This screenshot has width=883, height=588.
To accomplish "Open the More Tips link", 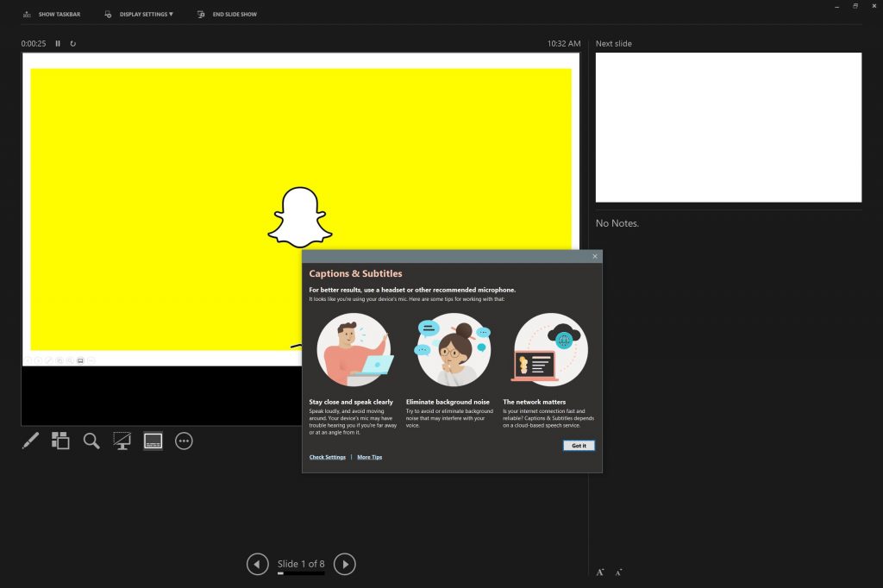I will tap(369, 457).
